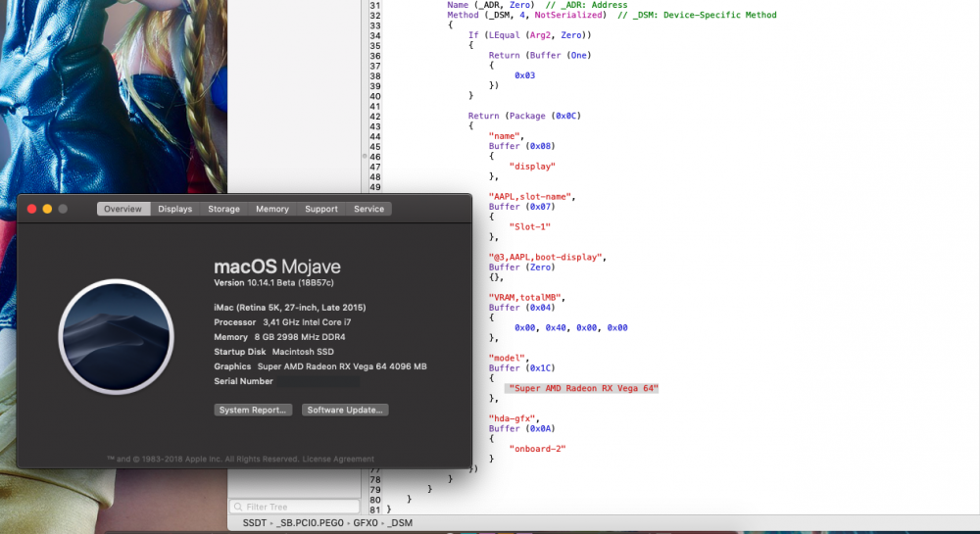Switch to the Service tab

368,209
